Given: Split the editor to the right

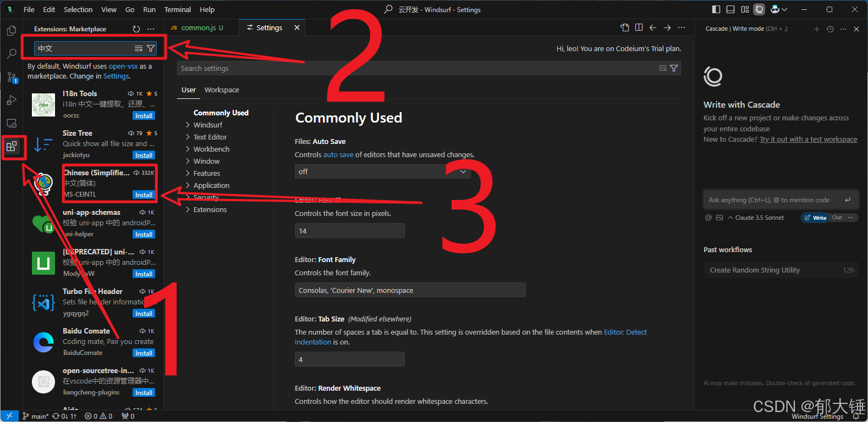Looking at the screenshot, I should point(639,27).
